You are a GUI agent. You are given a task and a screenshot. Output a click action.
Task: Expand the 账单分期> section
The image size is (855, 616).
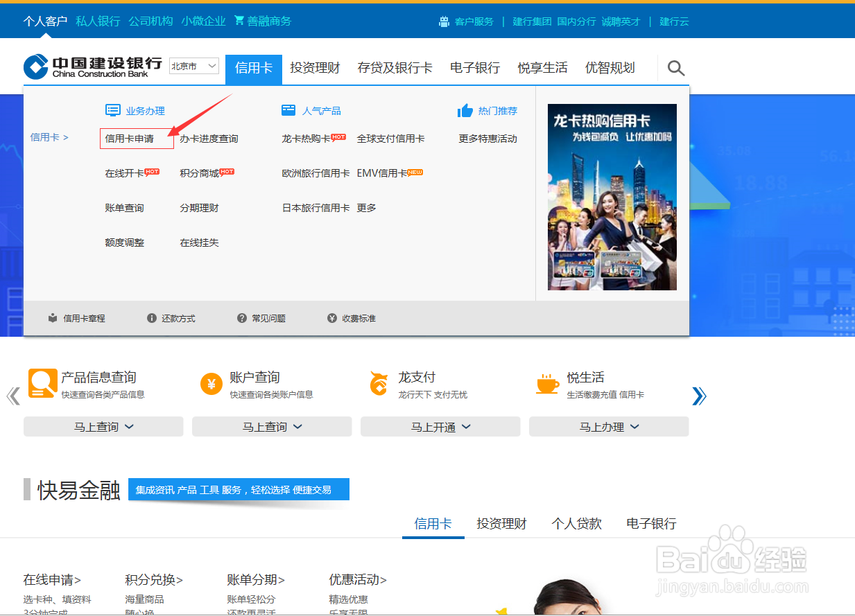click(x=256, y=579)
